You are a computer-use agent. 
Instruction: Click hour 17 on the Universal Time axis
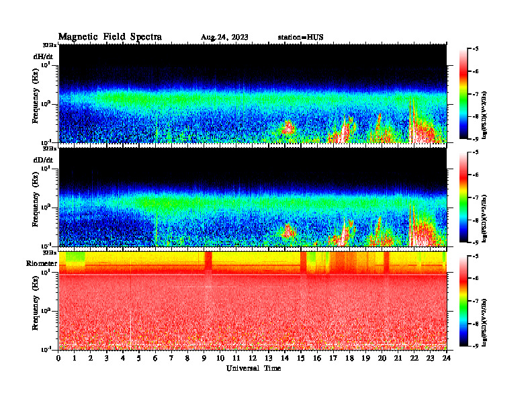click(x=333, y=358)
